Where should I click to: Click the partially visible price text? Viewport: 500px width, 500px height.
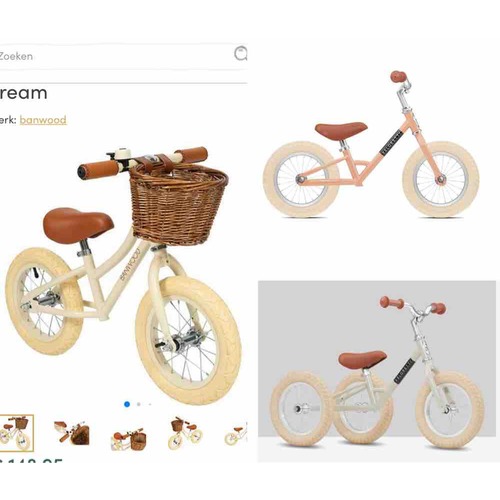31,460
